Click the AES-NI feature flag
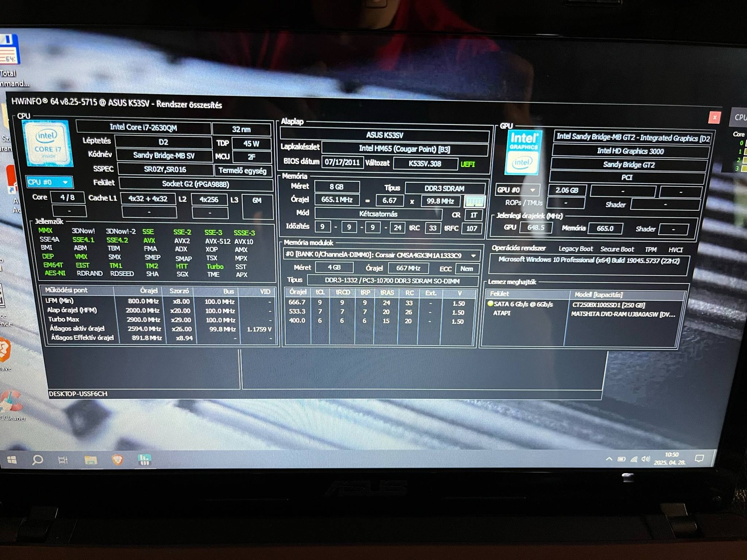Image resolution: width=747 pixels, height=560 pixels. pos(55,273)
